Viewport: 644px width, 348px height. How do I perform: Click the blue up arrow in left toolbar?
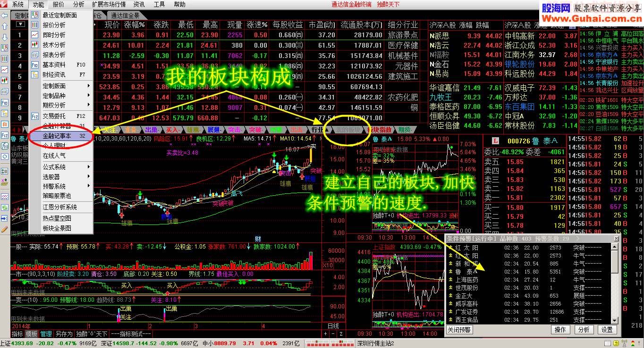[x=4, y=26]
